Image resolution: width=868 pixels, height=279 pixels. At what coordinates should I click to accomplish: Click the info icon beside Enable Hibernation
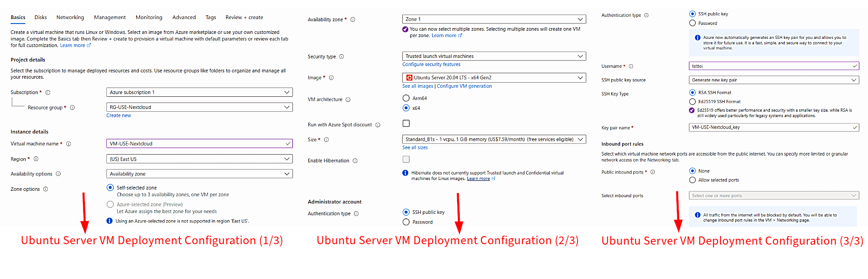[355, 161]
